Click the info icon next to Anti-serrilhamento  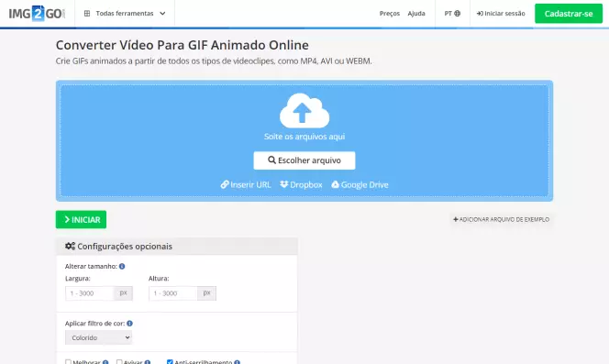237,362
